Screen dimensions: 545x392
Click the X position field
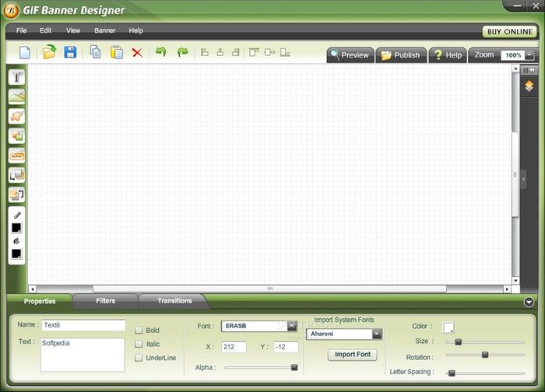click(234, 347)
